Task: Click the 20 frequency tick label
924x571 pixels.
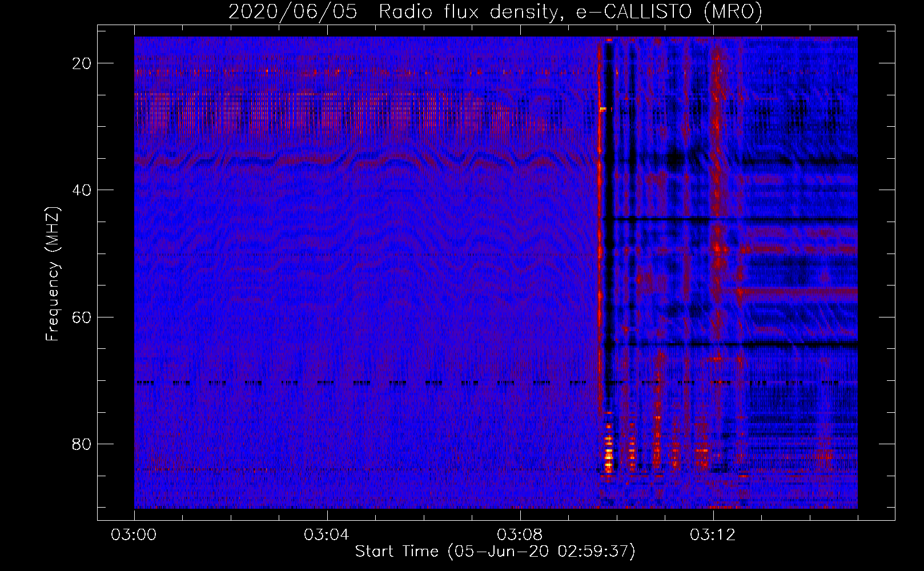Action: [x=82, y=63]
